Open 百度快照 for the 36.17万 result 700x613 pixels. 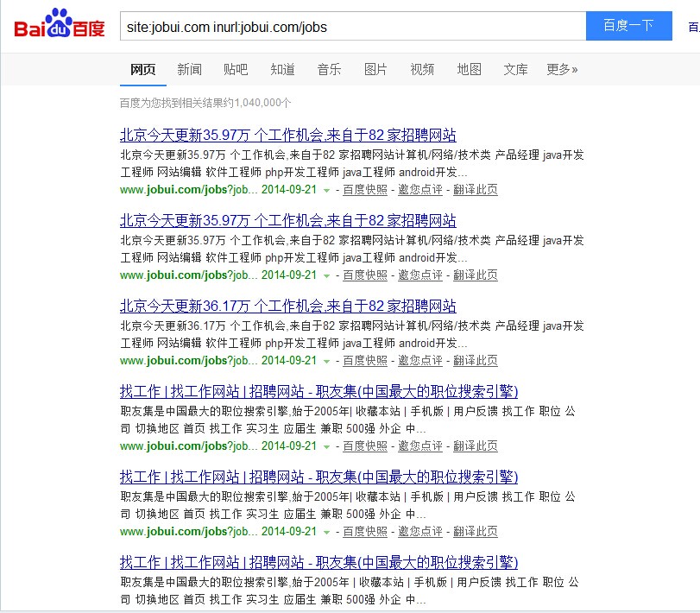pyautogui.click(x=365, y=361)
